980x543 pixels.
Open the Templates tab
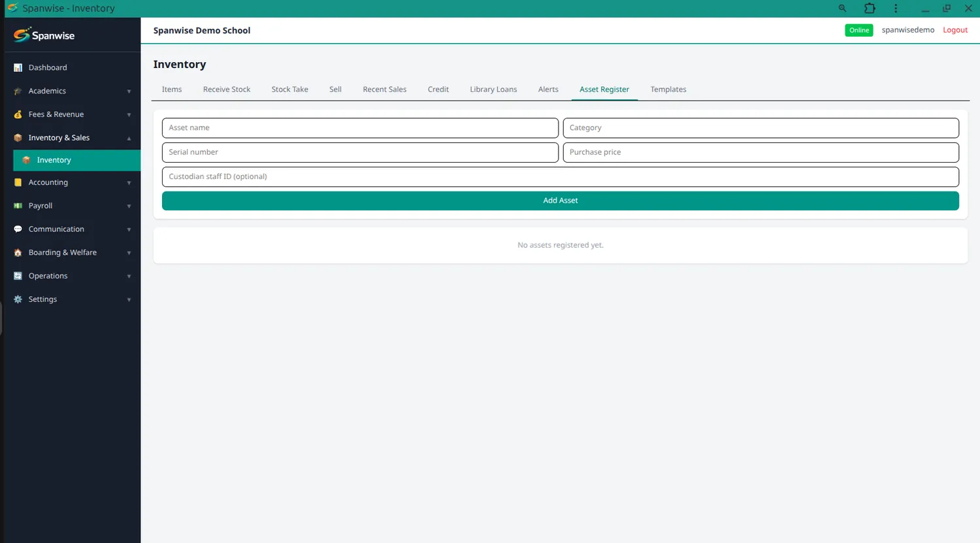tap(668, 90)
